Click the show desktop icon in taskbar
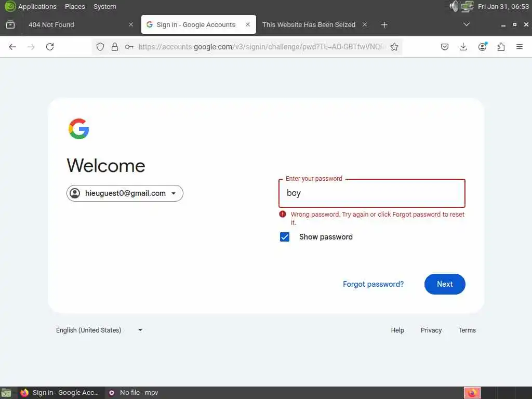This screenshot has width=532, height=399. [x=6, y=393]
